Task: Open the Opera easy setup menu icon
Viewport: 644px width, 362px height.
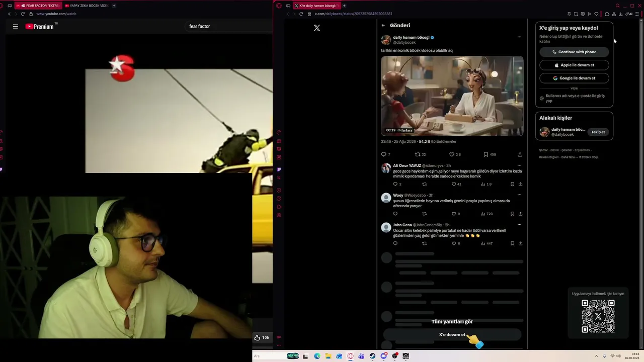Action: (637, 14)
